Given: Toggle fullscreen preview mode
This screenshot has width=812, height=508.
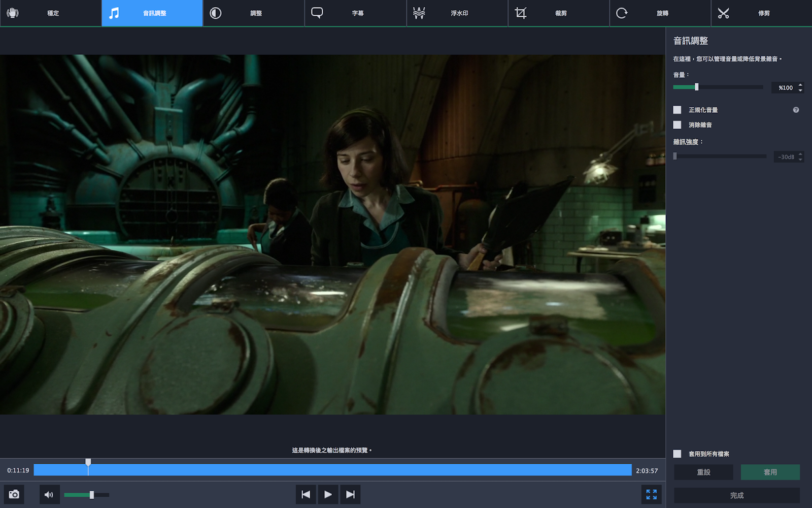Looking at the screenshot, I should point(652,494).
